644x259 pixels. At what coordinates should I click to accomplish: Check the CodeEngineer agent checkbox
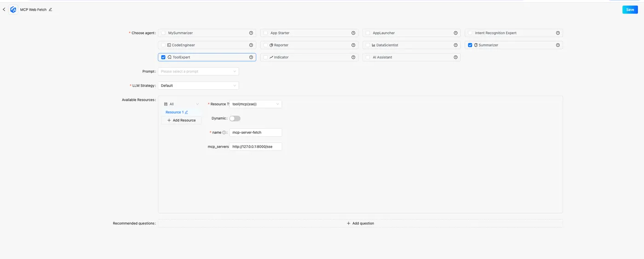tap(163, 45)
